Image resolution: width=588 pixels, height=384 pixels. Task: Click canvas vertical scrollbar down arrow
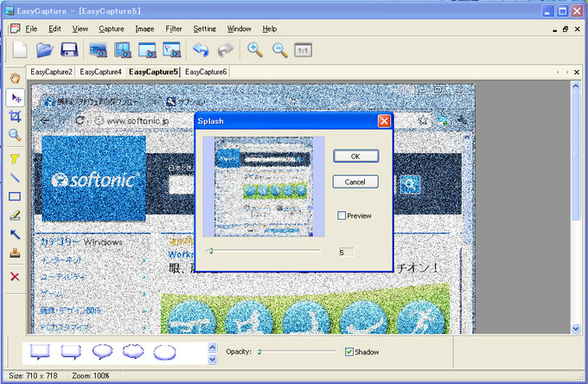(576, 329)
